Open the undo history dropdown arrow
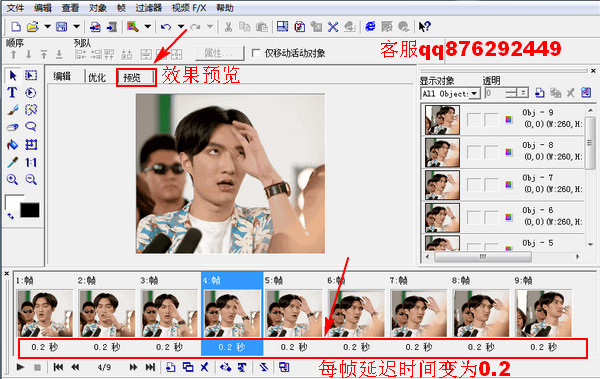Image resolution: width=600 pixels, height=379 pixels. pos(181,26)
